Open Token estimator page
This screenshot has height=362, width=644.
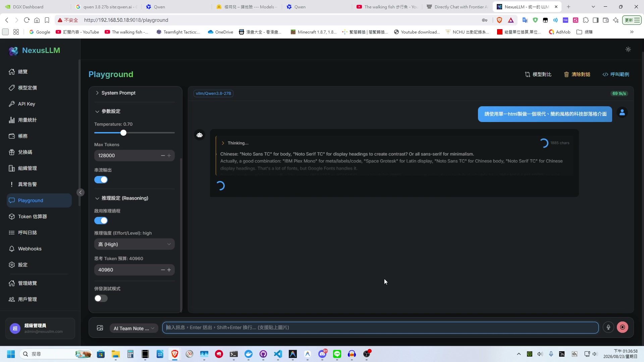39,217
